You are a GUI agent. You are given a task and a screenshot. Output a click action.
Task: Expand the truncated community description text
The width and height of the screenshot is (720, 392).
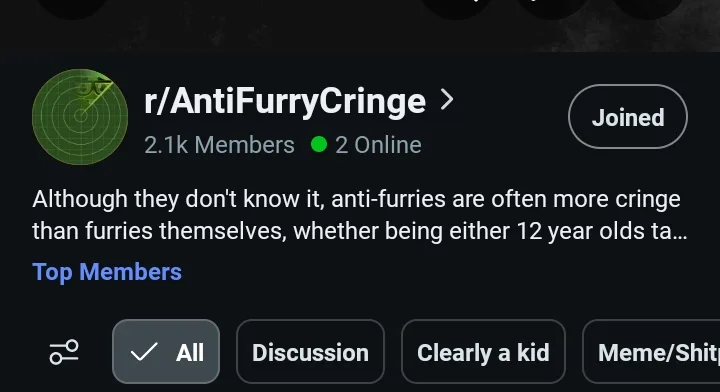(x=360, y=215)
